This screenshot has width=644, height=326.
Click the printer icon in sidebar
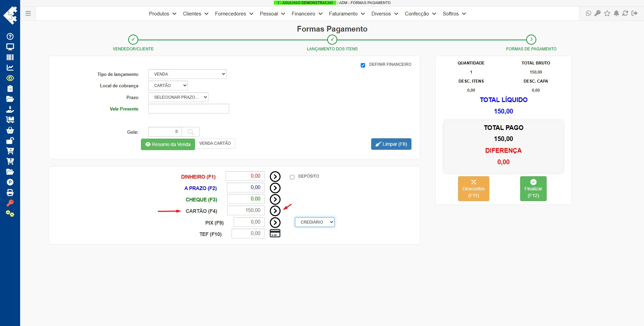point(10,192)
